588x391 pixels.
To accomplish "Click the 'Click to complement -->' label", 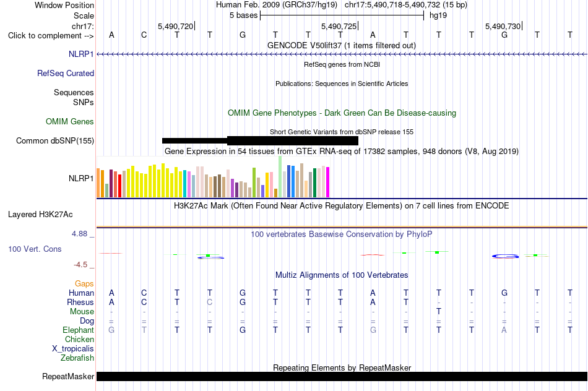I will (51, 36).
